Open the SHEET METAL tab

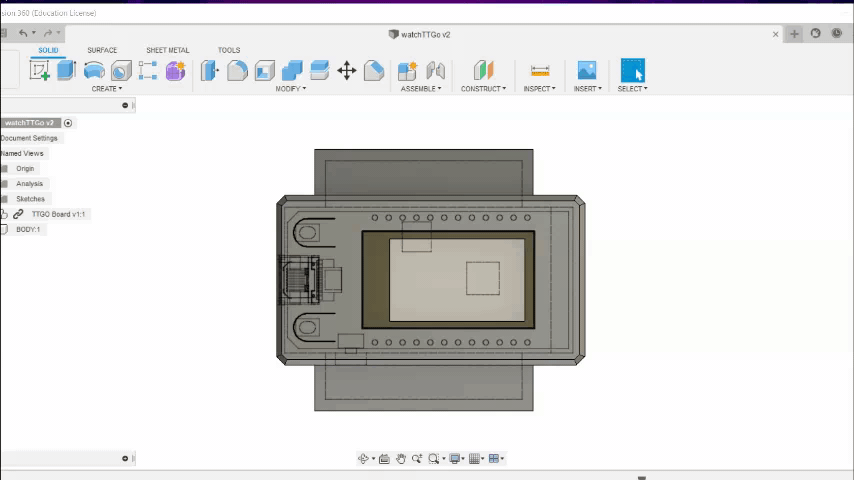[x=167, y=50]
